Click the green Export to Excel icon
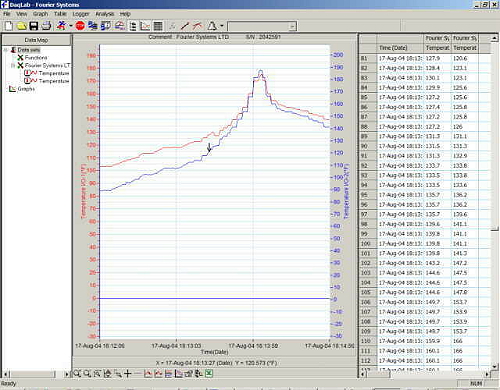The width and height of the screenshot is (500, 390). click(x=209, y=374)
